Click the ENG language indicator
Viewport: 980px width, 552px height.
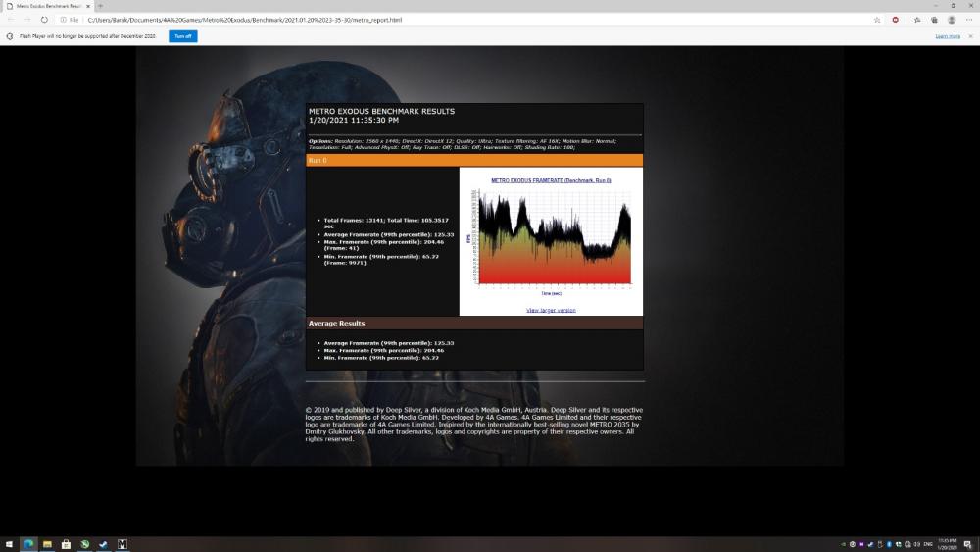coord(927,544)
